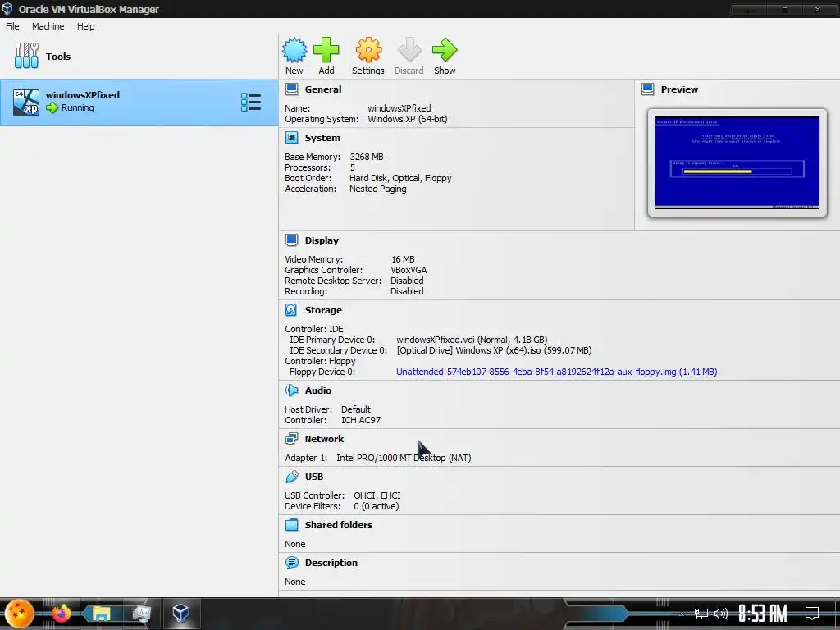Image resolution: width=840 pixels, height=630 pixels.
Task: Click the General section icon
Action: click(291, 89)
